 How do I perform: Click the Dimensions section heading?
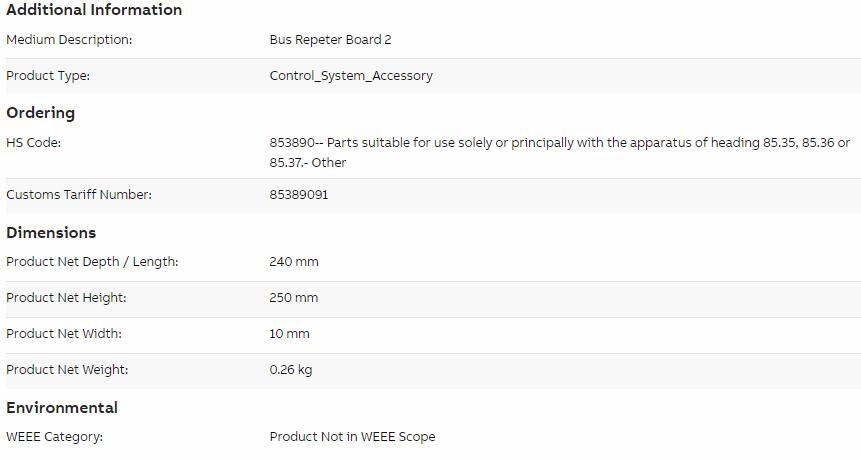[x=51, y=233]
